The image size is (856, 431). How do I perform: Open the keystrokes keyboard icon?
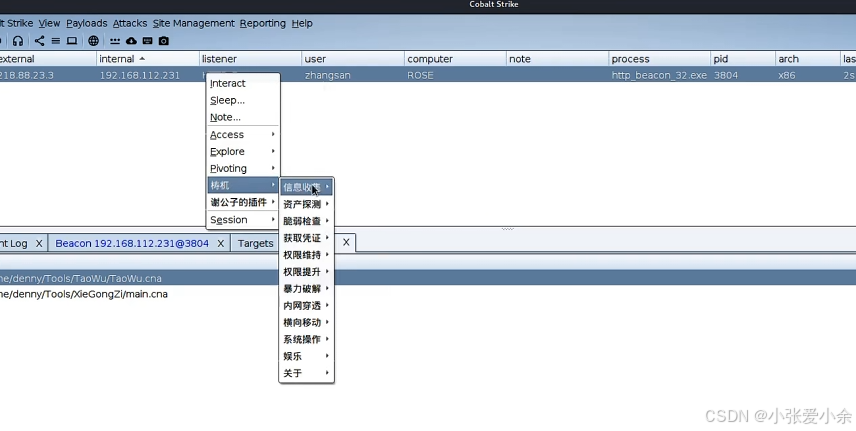147,41
